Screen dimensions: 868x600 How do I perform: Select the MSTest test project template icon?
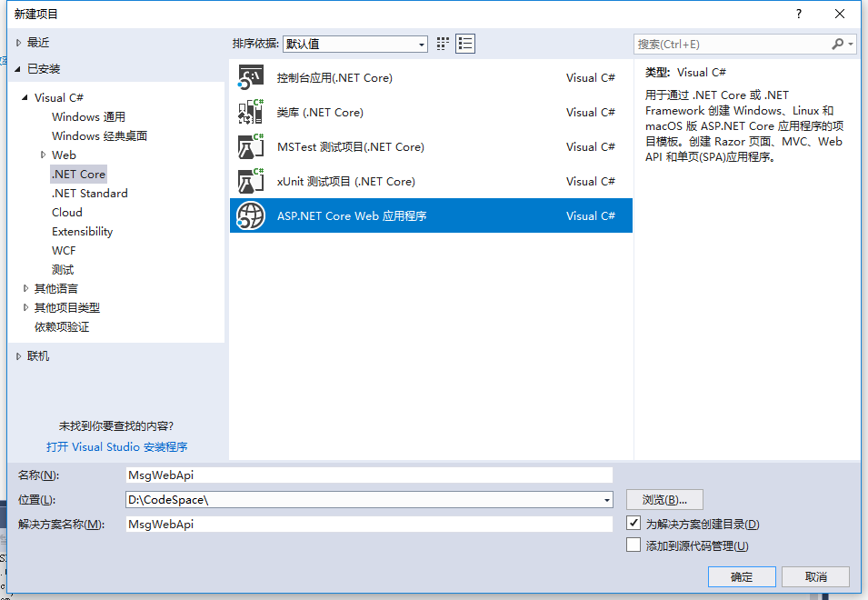250,146
